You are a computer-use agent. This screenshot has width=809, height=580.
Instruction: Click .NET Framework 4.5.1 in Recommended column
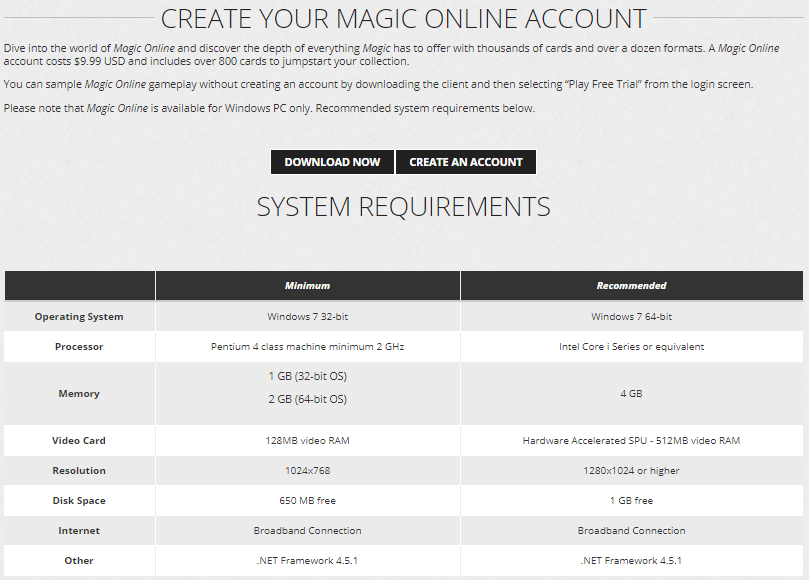(632, 560)
